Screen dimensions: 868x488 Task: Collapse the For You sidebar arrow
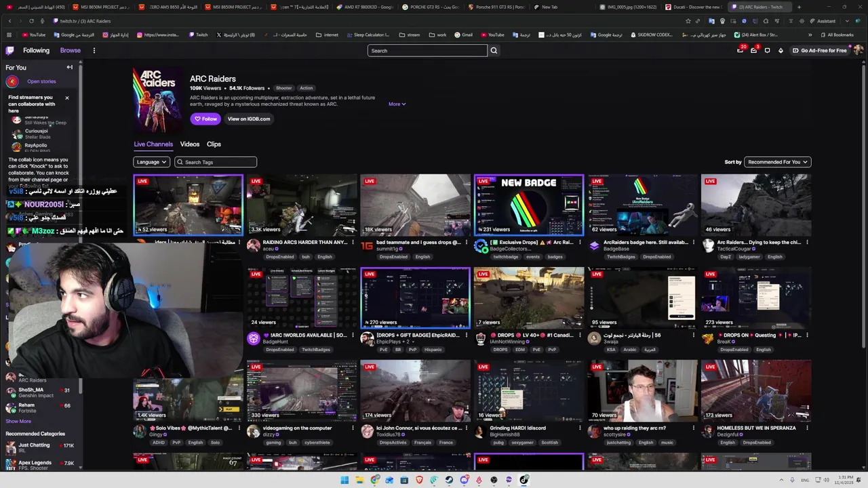(x=69, y=67)
